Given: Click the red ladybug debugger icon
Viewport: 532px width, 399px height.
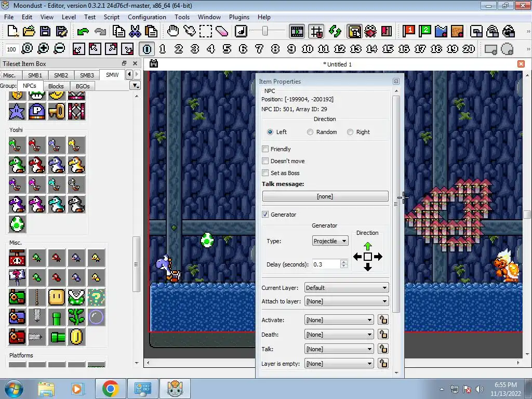Looking at the screenshot, I should point(370,31).
